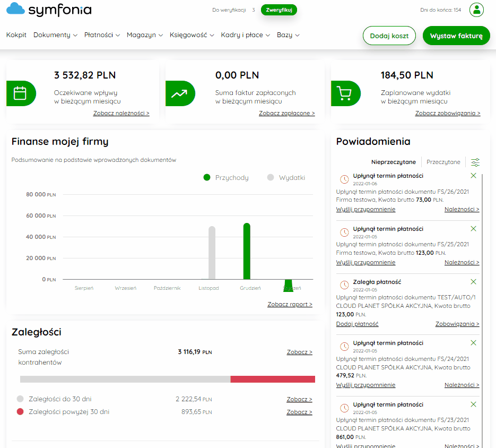Click the gray segment of the arrears bar

tap(125, 379)
